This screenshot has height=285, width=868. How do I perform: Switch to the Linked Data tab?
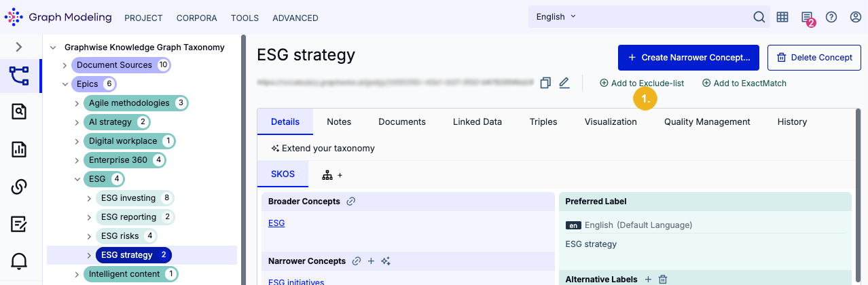(x=477, y=121)
